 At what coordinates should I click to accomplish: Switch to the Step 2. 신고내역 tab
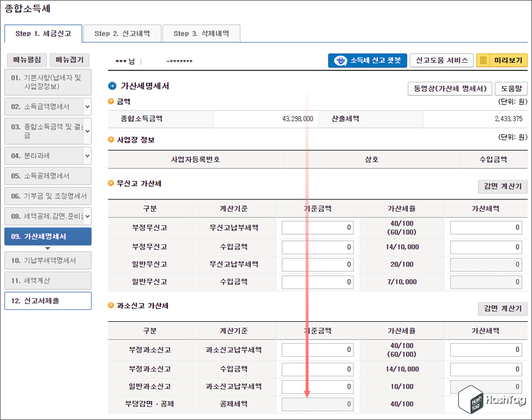point(122,34)
